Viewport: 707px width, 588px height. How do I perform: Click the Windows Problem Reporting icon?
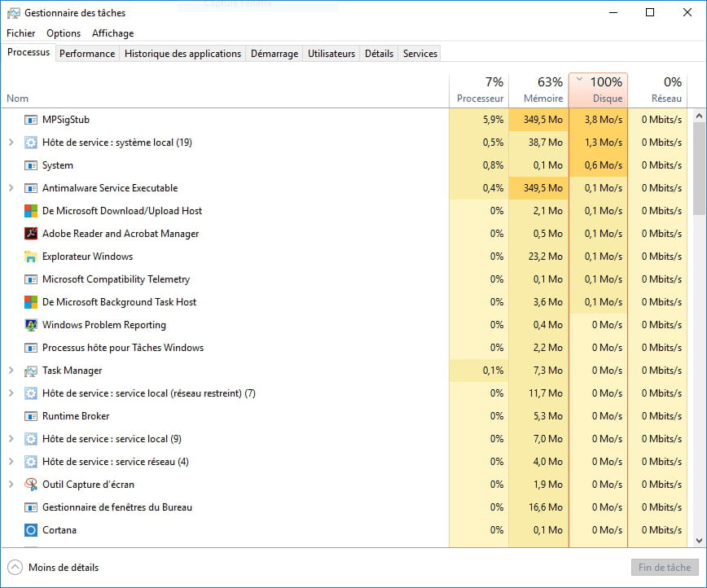pyautogui.click(x=31, y=325)
